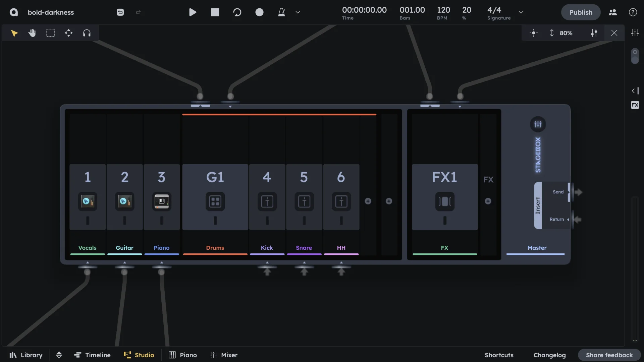Select the Rectangle selection tool
644x362 pixels.
tap(50, 33)
